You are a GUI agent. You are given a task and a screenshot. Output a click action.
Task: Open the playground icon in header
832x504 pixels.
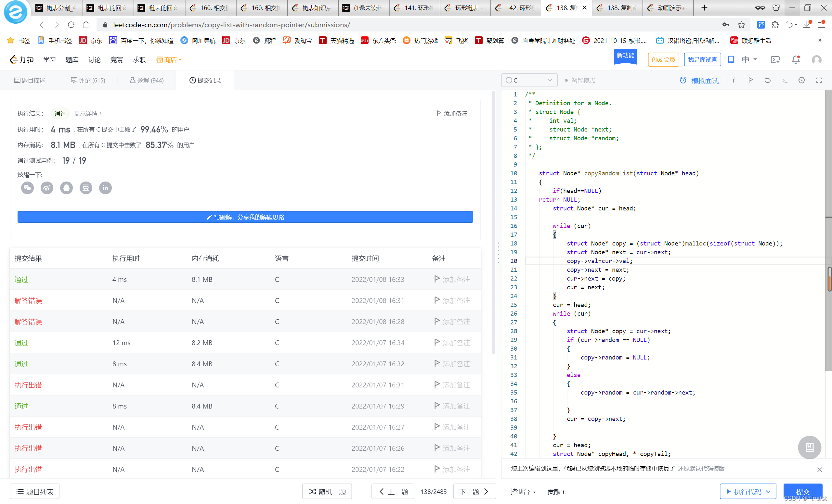point(775,60)
